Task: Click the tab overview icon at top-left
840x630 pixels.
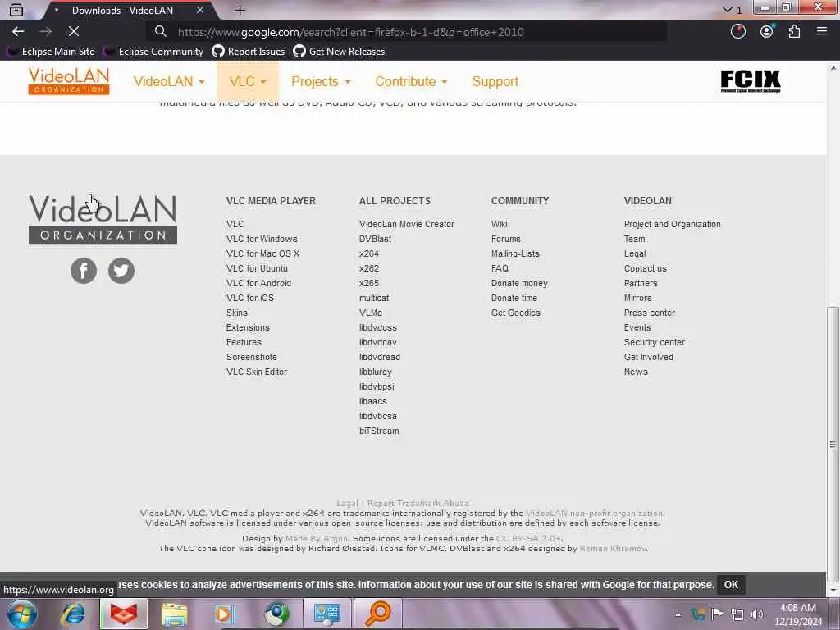Action: tap(16, 10)
